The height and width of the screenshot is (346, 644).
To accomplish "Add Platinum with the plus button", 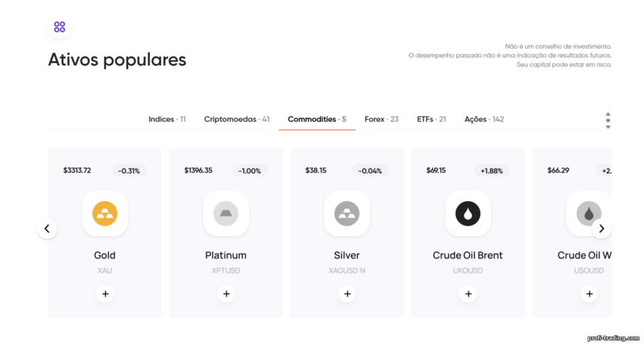I will click(x=226, y=294).
